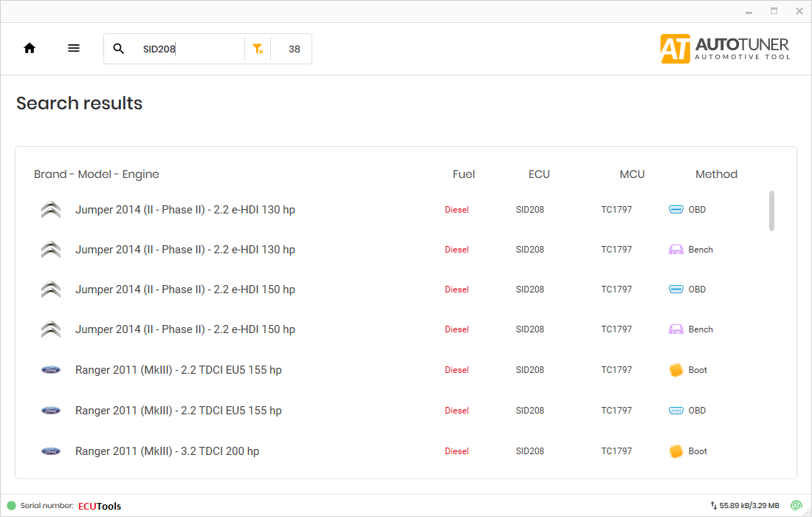Viewport: 812px width, 517px height.
Task: Click the data transfer size indicator
Action: point(744,506)
